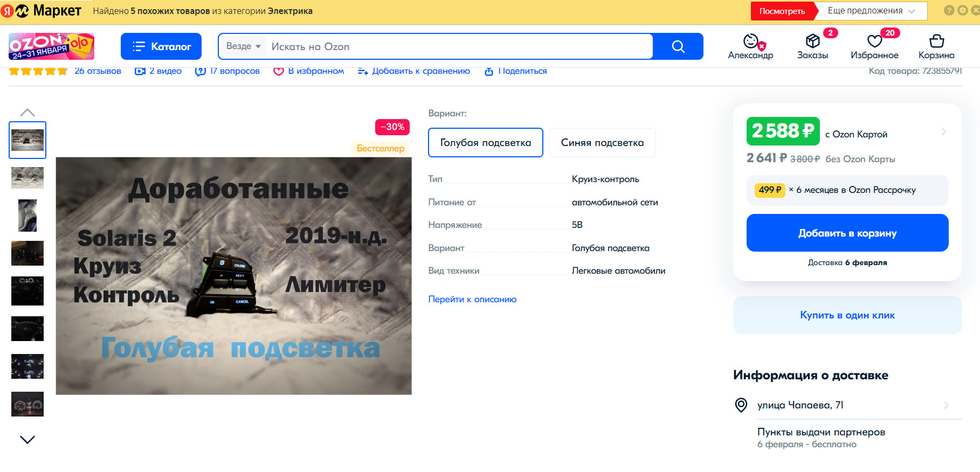Choose the Голубая подсветка variant
This screenshot has width=980, height=472.
(485, 143)
